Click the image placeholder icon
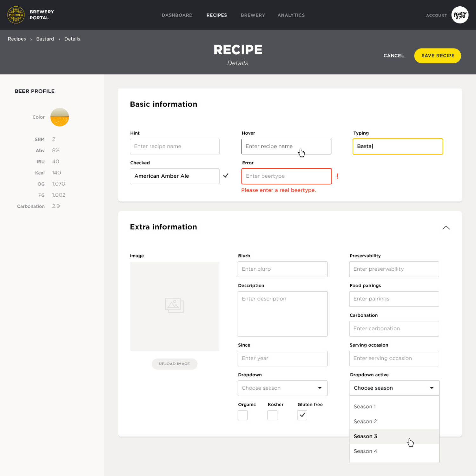The width and height of the screenshot is (476, 476). click(x=174, y=305)
